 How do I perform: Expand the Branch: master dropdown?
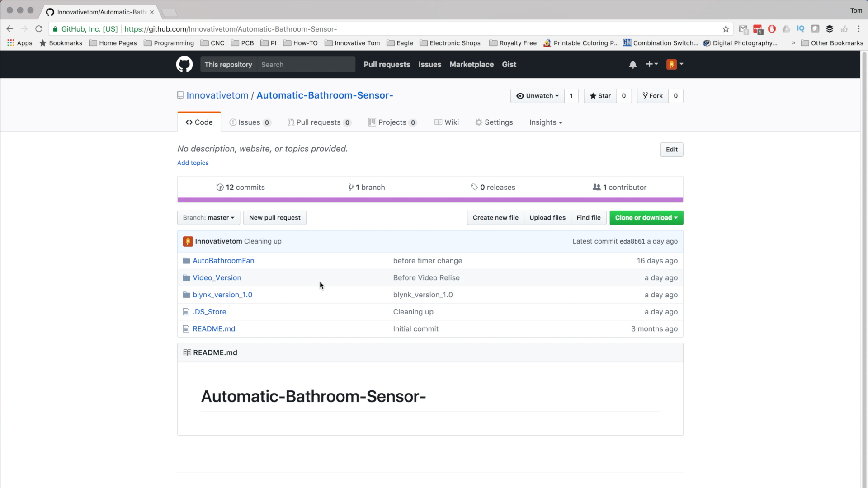pos(208,218)
